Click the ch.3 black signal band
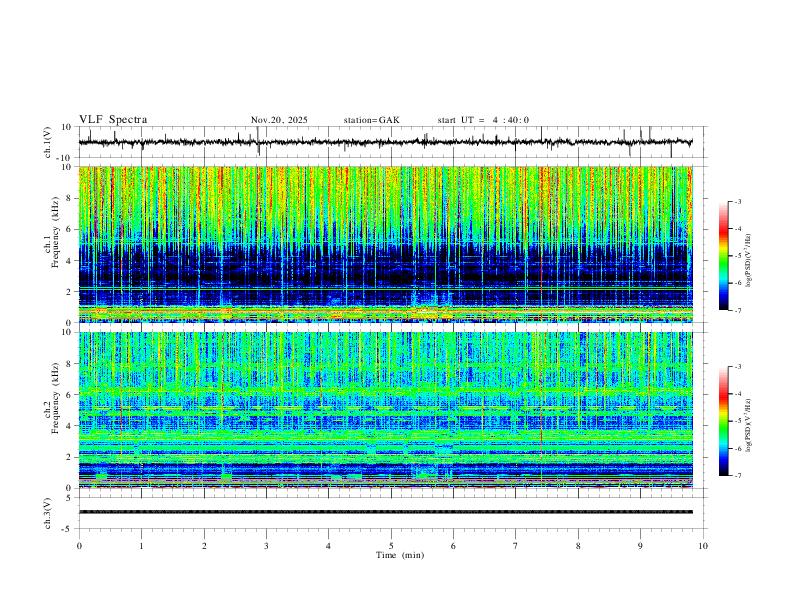The image size is (792, 612). [386, 512]
